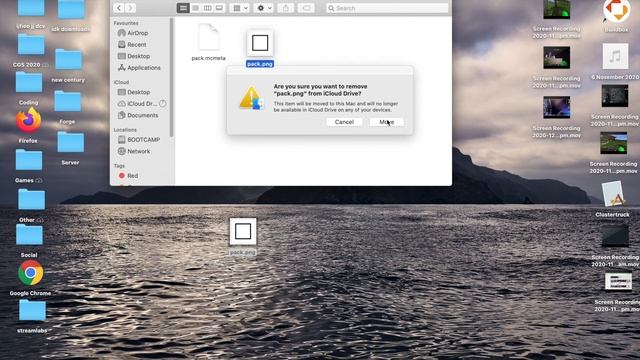Go forward in Finder window
This screenshot has width=640, height=360.
click(130, 8)
